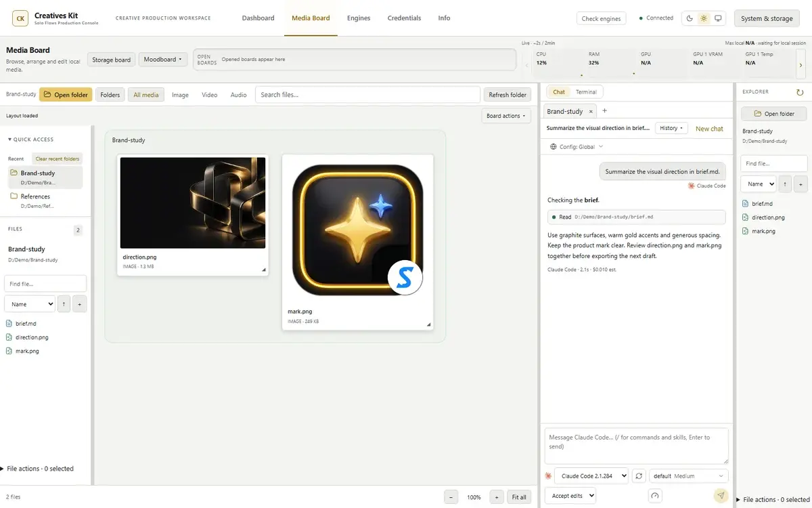Expand Explorer File actions section
Image resolution: width=812 pixels, height=508 pixels.
pyautogui.click(x=773, y=500)
